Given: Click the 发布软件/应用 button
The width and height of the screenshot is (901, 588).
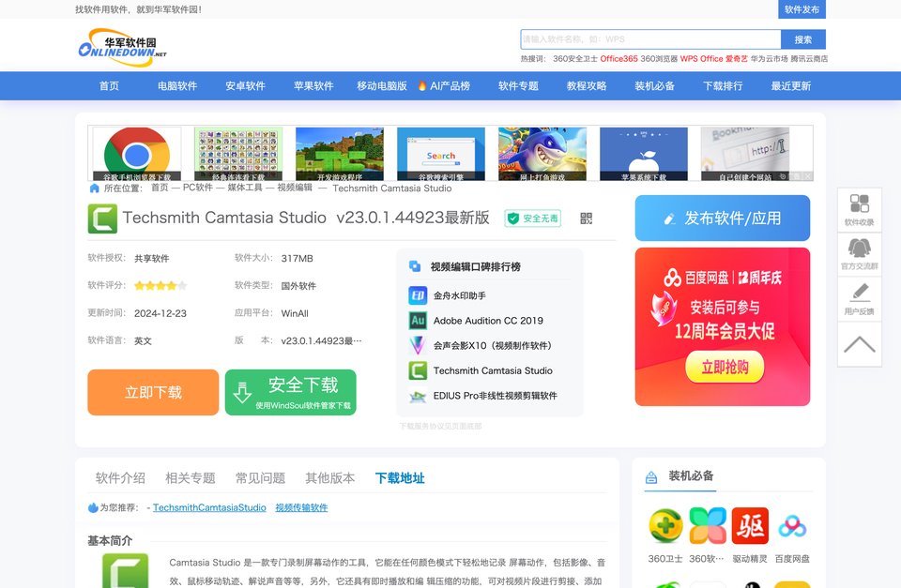Looking at the screenshot, I should pos(723,219).
